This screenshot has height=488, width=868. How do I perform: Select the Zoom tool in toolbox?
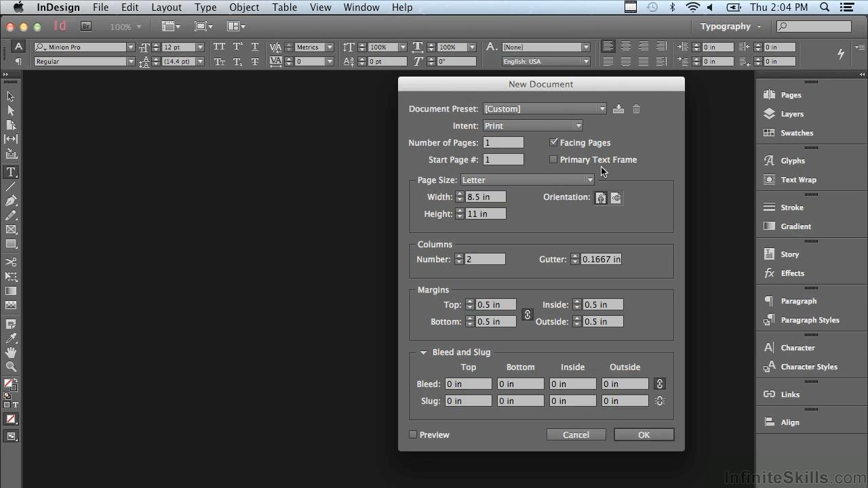click(11, 367)
